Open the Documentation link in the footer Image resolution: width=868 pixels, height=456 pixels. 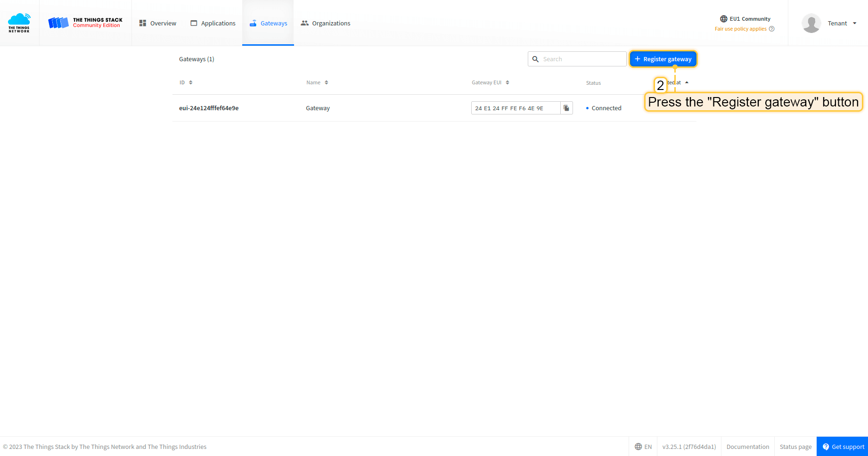pyautogui.click(x=748, y=447)
